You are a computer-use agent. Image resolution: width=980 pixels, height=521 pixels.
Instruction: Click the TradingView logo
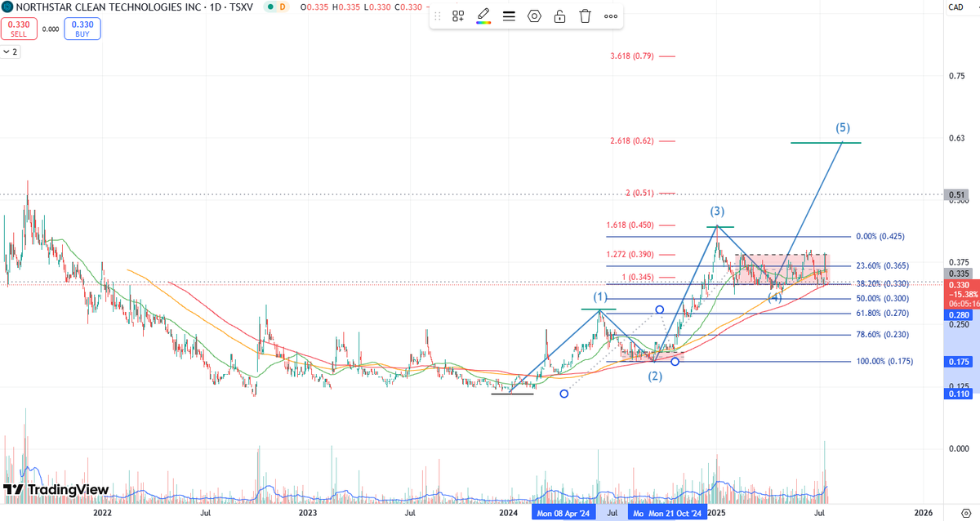click(56, 490)
